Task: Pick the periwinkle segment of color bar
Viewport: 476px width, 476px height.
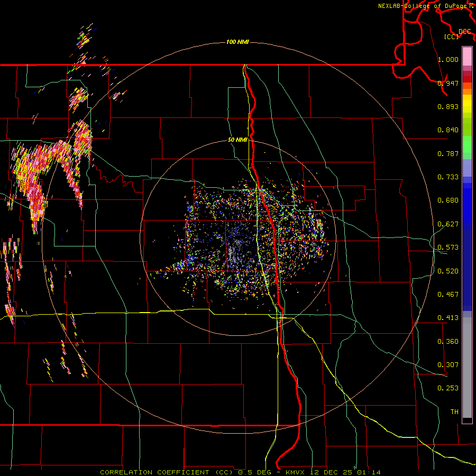Action: (467, 168)
